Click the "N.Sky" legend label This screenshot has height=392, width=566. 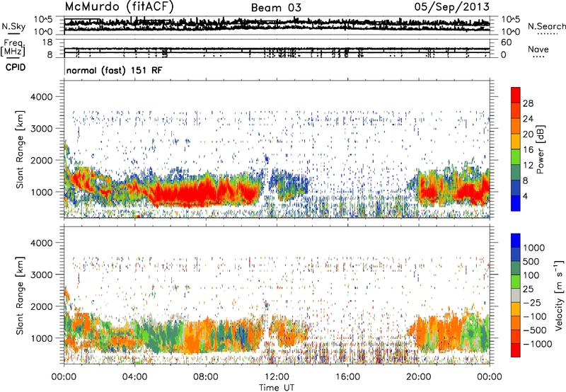point(13,26)
